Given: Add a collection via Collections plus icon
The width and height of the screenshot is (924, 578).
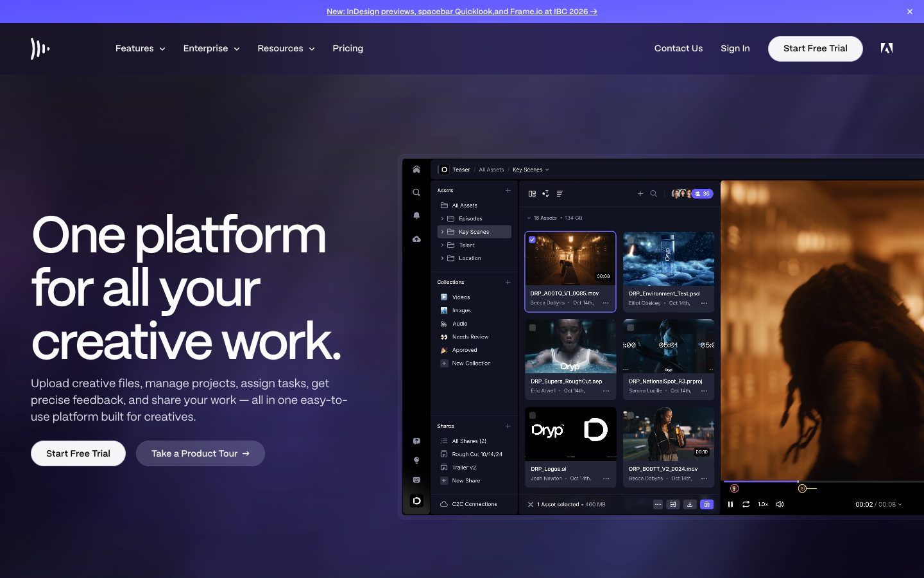Looking at the screenshot, I should pos(508,282).
